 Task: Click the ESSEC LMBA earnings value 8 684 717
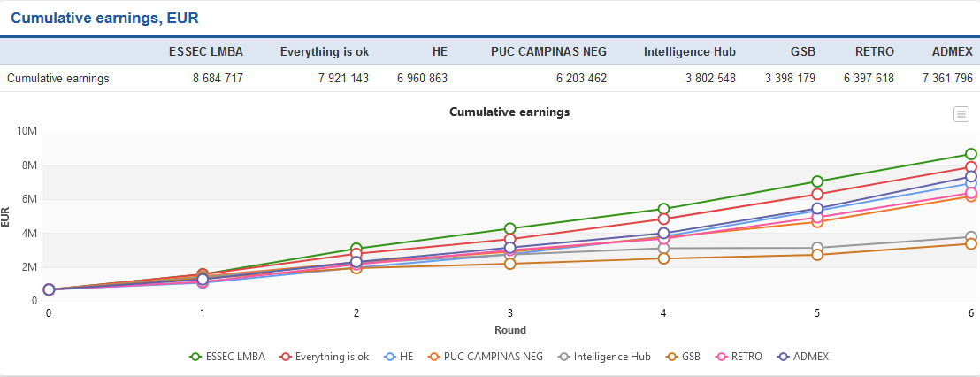click(218, 78)
